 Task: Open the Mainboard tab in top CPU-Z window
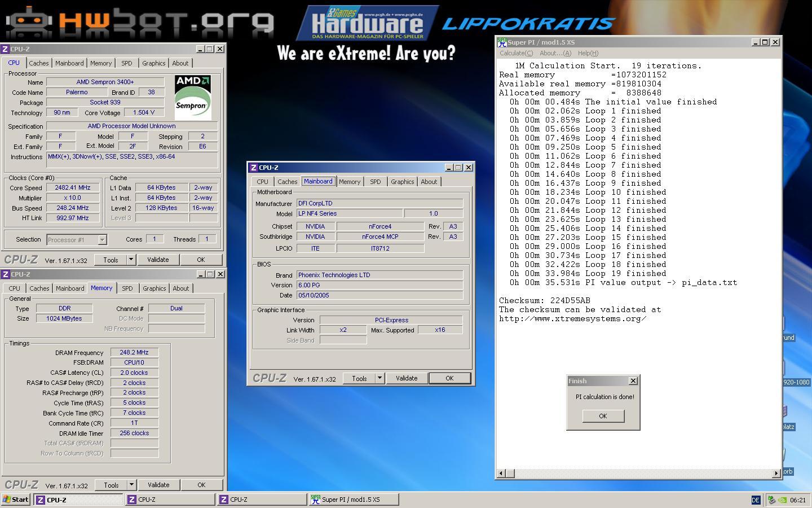pyautogui.click(x=69, y=63)
